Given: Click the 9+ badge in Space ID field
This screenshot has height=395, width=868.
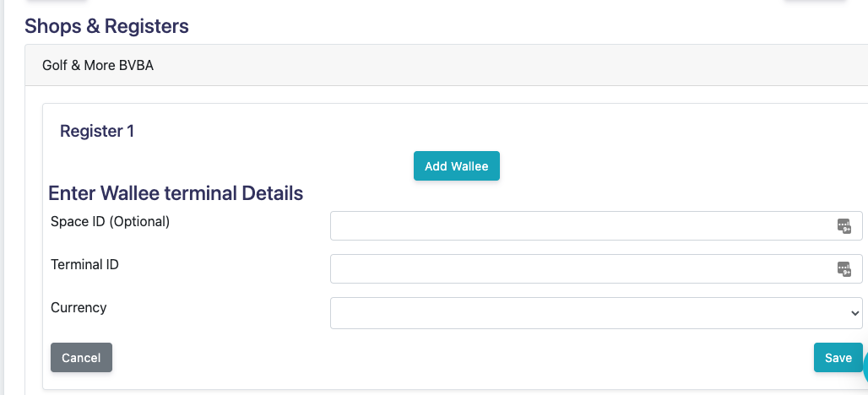Looking at the screenshot, I should 847,229.
